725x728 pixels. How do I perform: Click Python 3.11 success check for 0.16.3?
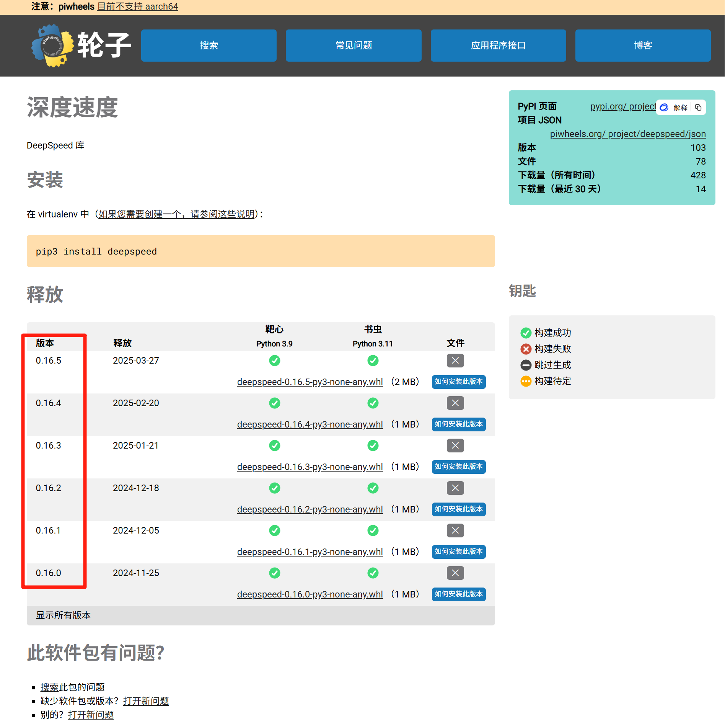(x=373, y=446)
